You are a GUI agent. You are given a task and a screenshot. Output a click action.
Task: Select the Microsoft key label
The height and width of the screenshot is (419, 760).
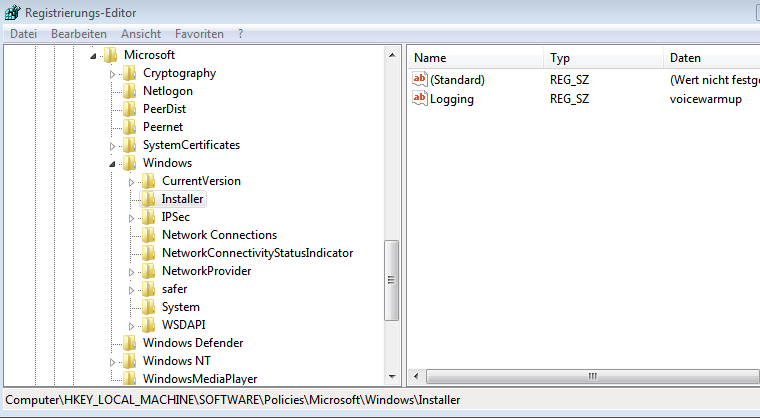149,55
